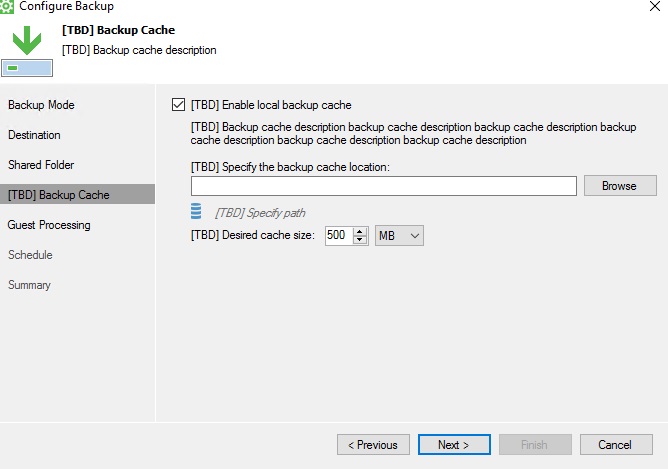The image size is (668, 469).
Task: Uncheck Enable local backup cache checkbox
Action: click(178, 105)
